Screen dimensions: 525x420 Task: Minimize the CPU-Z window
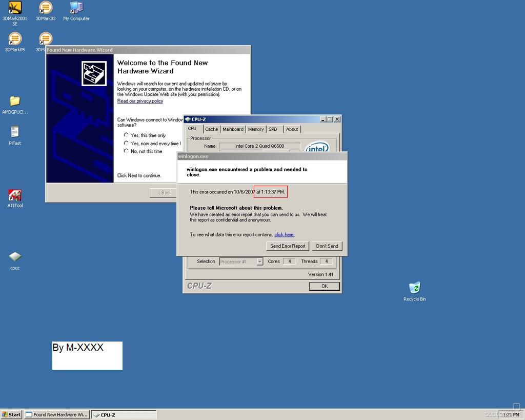point(323,119)
